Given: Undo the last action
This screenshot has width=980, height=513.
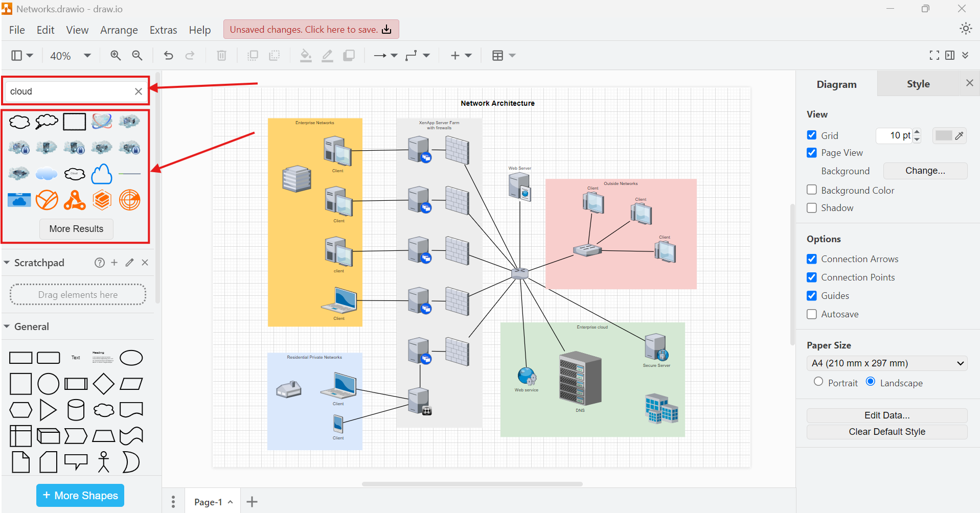Looking at the screenshot, I should (x=168, y=55).
